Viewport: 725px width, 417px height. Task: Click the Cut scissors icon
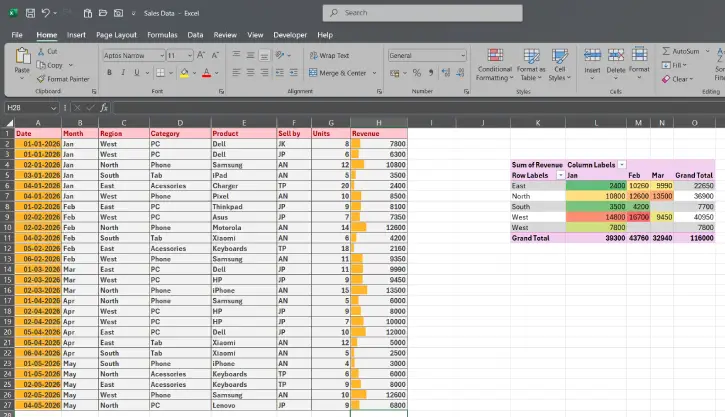(41, 51)
